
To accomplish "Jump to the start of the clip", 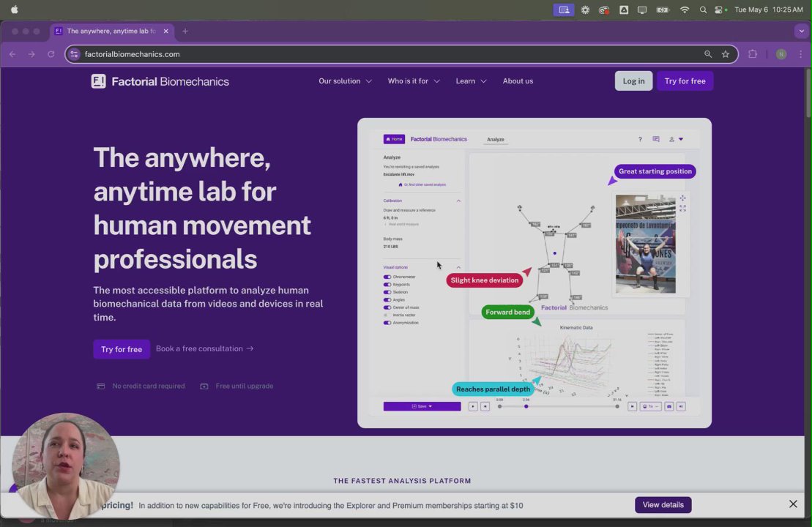I will [x=485, y=406].
